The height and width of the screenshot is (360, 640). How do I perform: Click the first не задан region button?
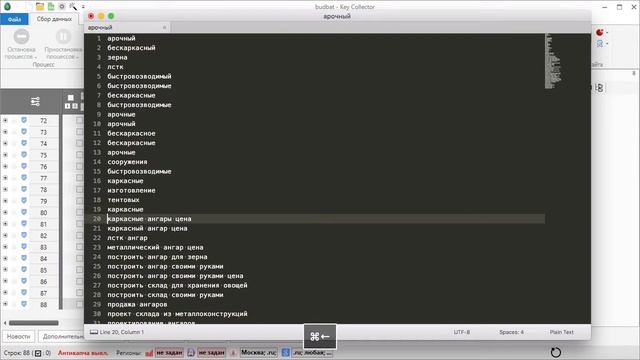click(169, 352)
